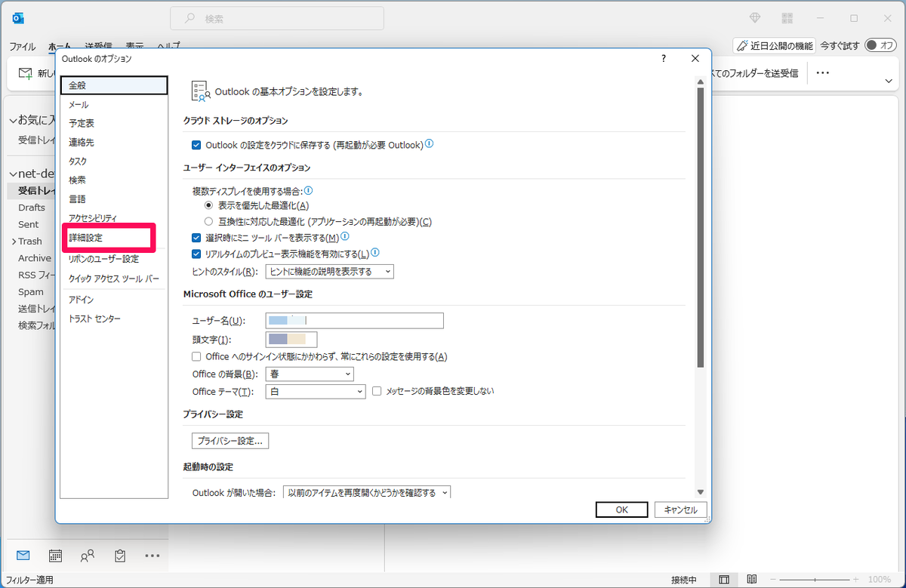The width and height of the screenshot is (906, 588).
Task: Open the Spam folder in folder pane
Action: (31, 291)
